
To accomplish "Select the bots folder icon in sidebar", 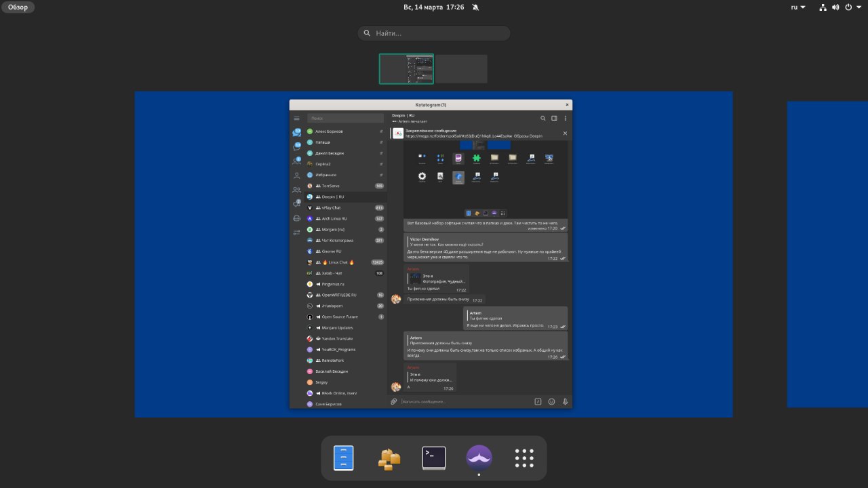I will tap(296, 218).
